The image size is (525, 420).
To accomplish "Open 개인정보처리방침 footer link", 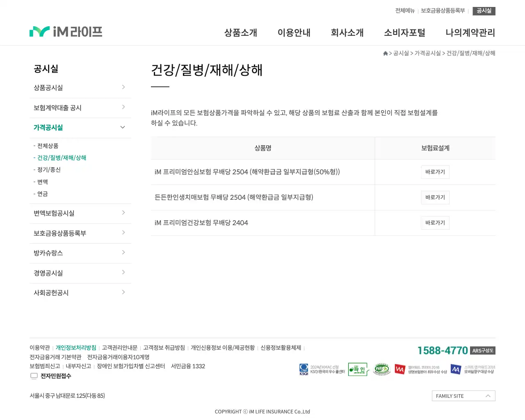I will pos(76,348).
